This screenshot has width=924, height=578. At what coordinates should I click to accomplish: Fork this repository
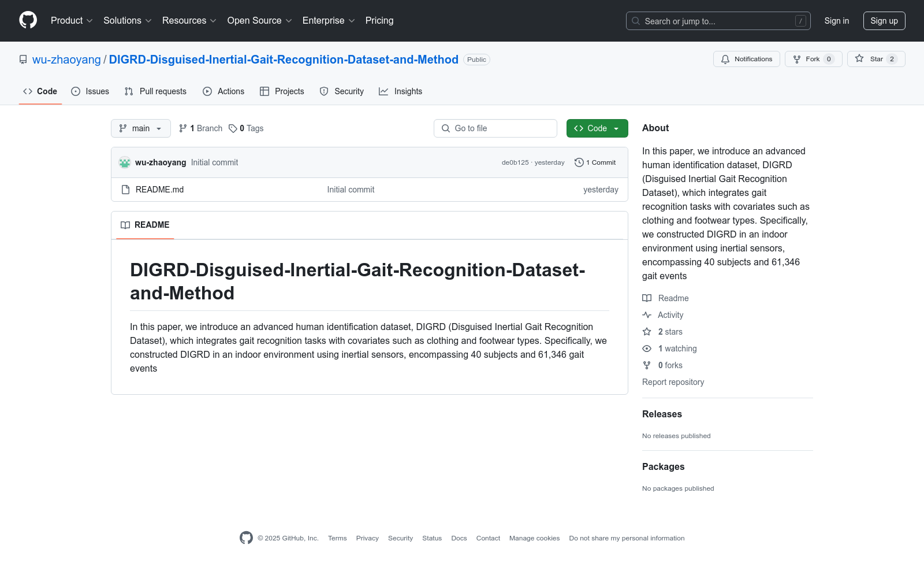pos(813,59)
